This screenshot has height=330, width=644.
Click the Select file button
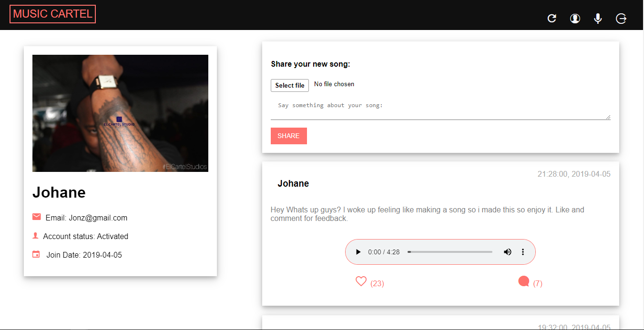coord(290,85)
